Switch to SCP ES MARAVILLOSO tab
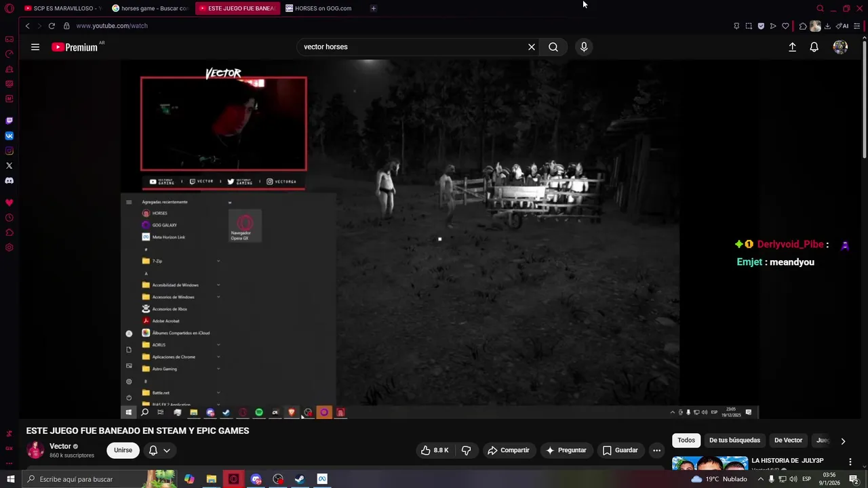This screenshot has height=488, width=868. click(x=62, y=8)
